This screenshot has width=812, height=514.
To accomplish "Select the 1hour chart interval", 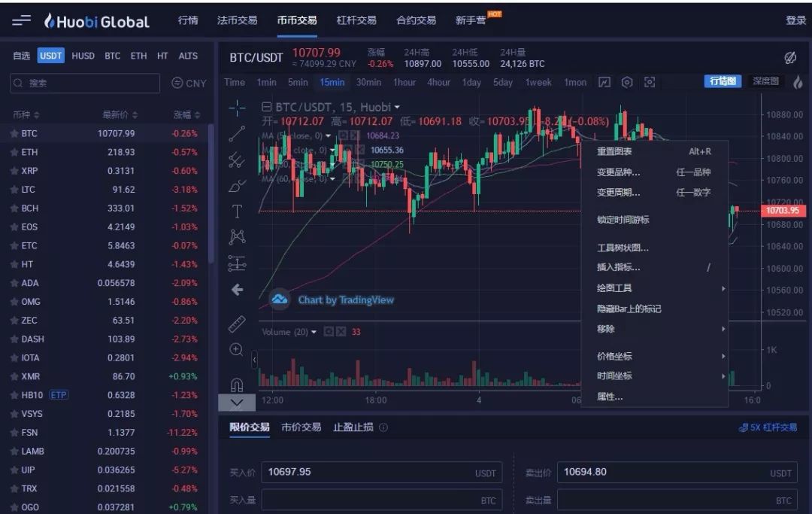I will pos(404,82).
